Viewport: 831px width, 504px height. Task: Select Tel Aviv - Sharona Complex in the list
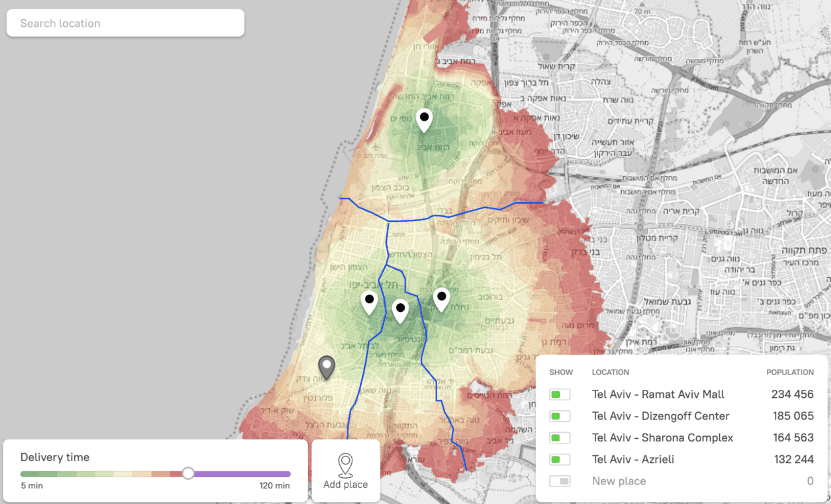[x=663, y=437]
